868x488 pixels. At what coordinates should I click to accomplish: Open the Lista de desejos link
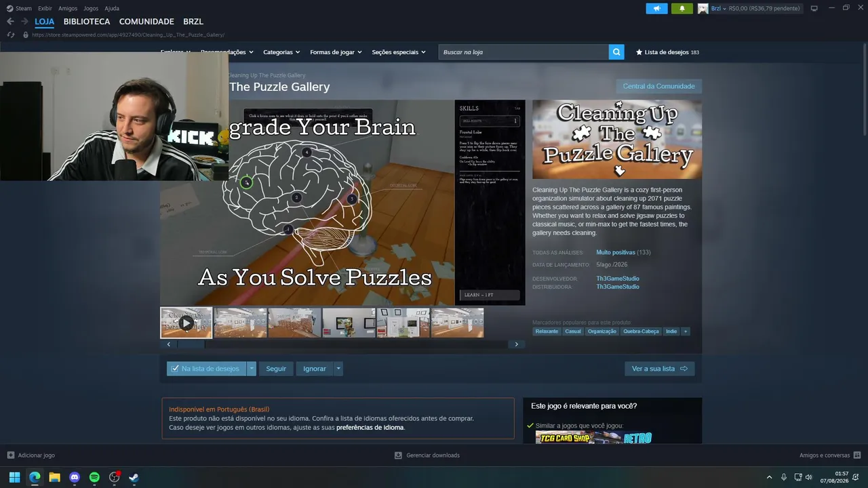point(667,52)
